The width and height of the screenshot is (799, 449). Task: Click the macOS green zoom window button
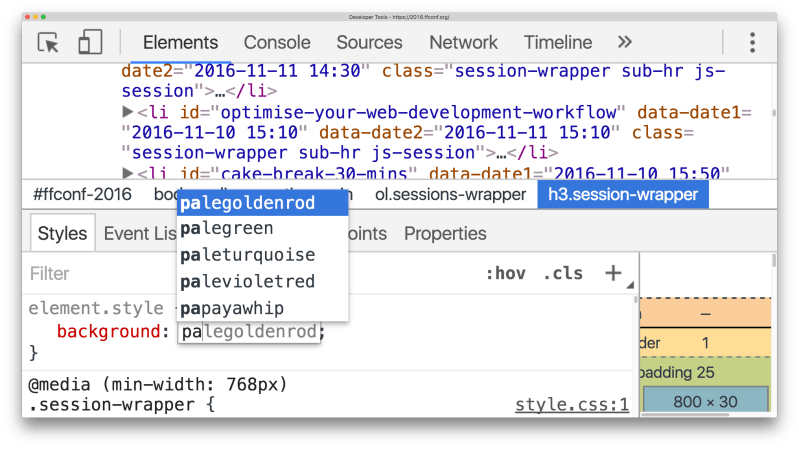click(x=43, y=17)
